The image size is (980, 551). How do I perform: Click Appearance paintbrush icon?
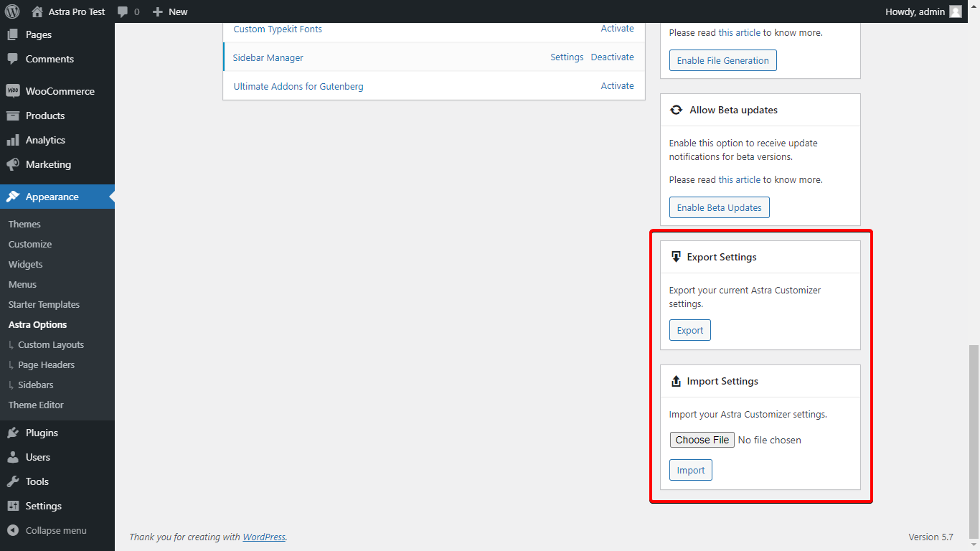pyautogui.click(x=13, y=197)
